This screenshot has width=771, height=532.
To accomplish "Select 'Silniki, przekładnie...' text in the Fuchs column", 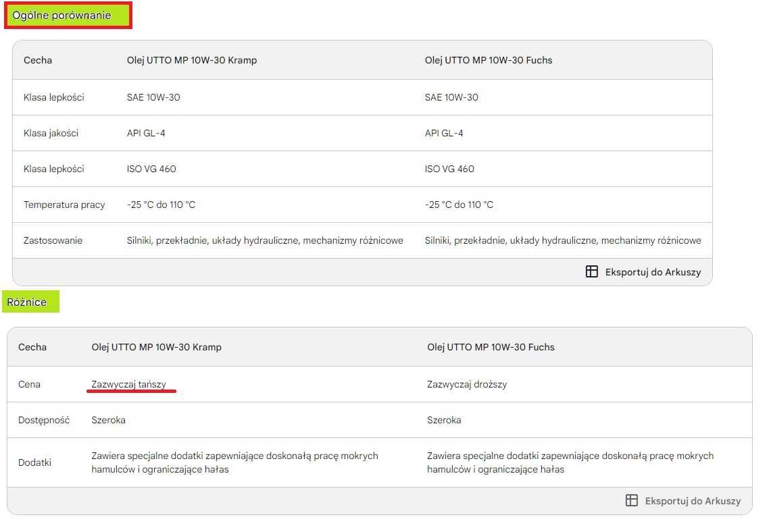I will coord(563,241).
